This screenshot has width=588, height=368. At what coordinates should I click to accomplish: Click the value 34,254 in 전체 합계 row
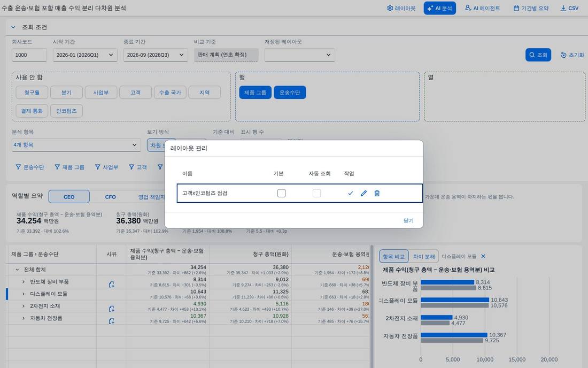click(x=198, y=267)
